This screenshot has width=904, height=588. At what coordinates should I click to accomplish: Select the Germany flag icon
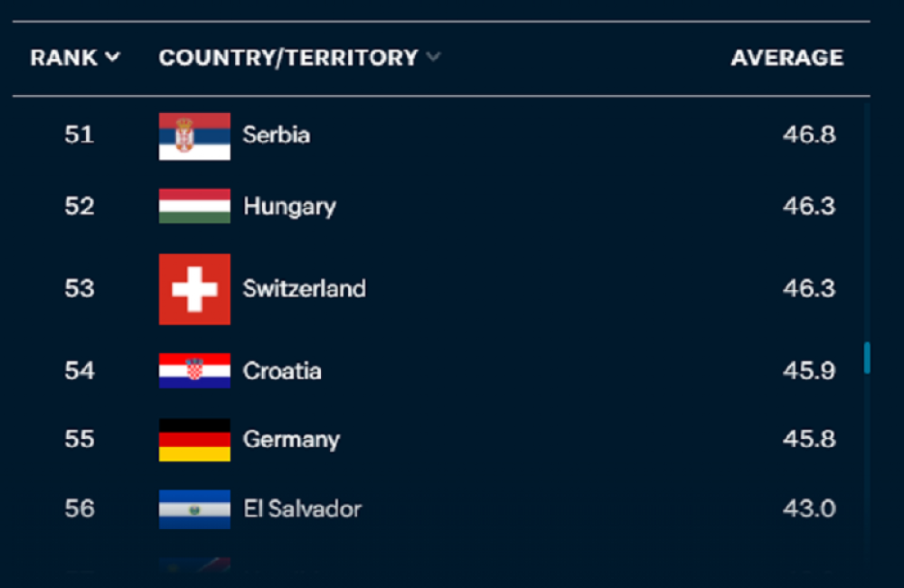coord(195,439)
